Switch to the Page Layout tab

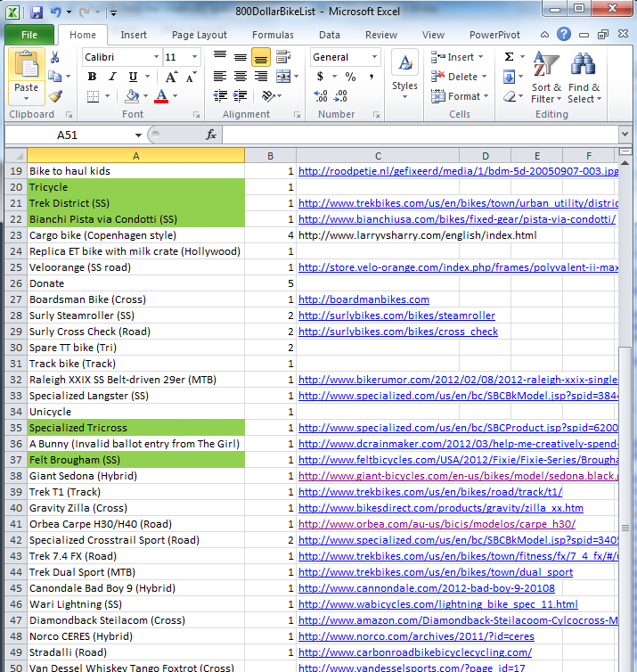[200, 35]
